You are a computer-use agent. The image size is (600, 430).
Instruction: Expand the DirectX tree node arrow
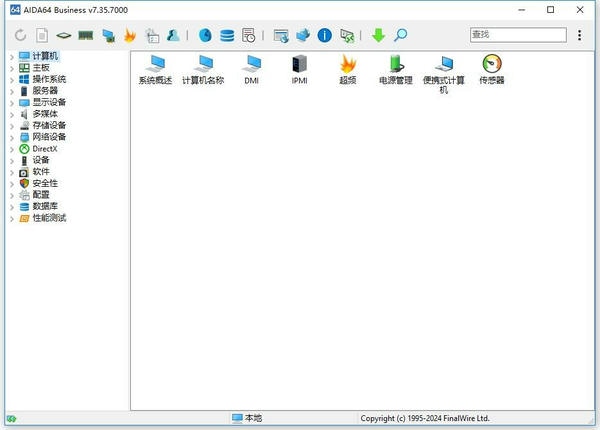pos(12,150)
